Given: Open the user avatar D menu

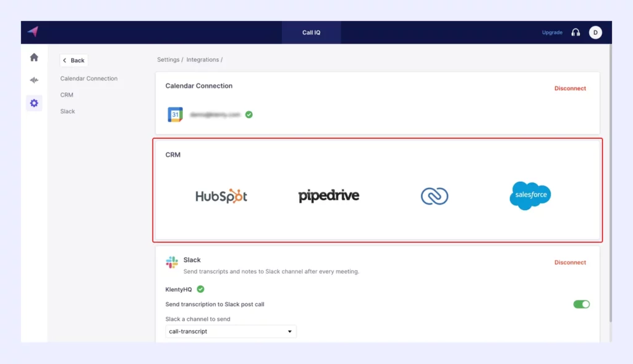Looking at the screenshot, I should 595,32.
